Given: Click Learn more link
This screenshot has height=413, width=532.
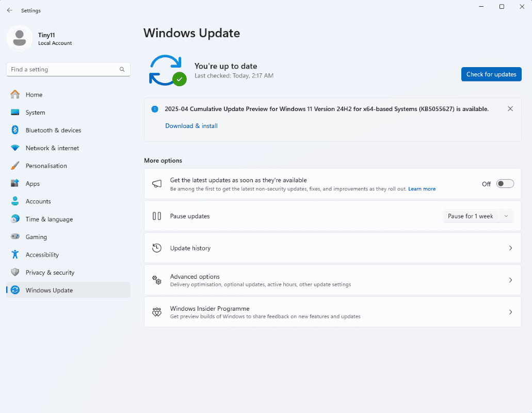Looking at the screenshot, I should [422, 189].
